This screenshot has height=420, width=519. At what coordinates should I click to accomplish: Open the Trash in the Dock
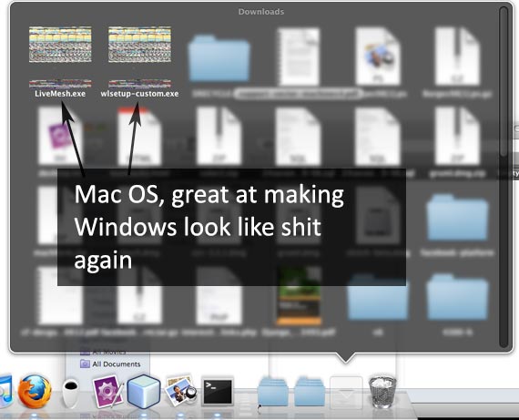(382, 391)
